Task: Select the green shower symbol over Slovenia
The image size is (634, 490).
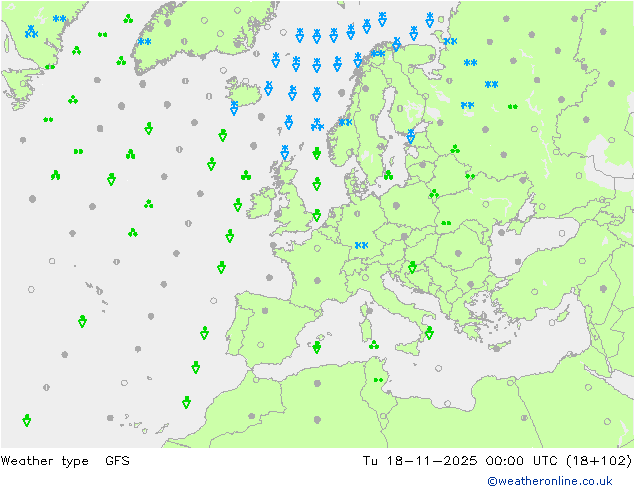Action: tap(412, 267)
